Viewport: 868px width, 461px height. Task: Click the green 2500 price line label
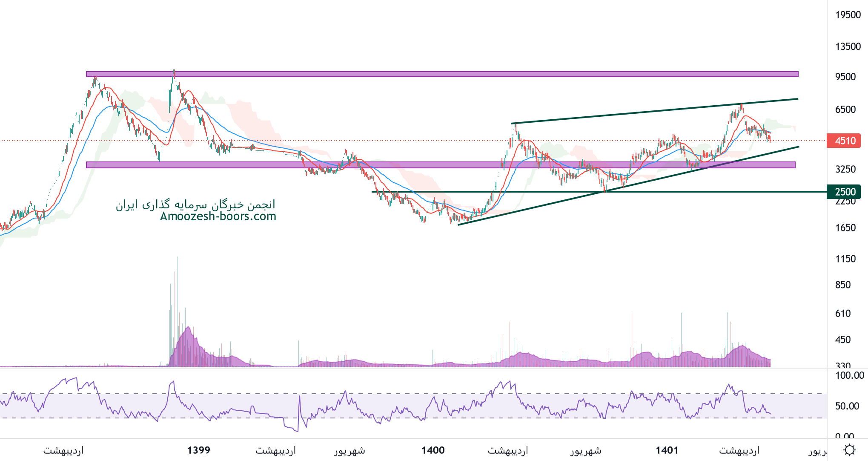[x=843, y=192]
